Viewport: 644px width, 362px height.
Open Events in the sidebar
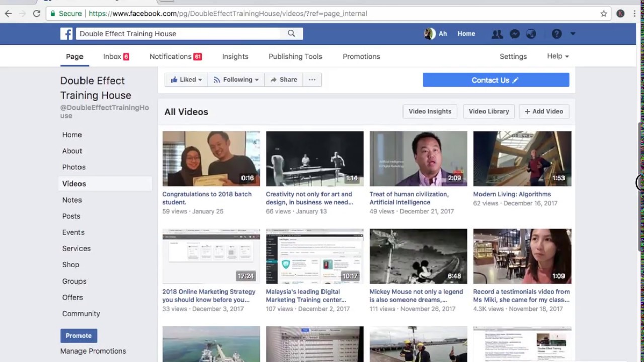point(73,232)
